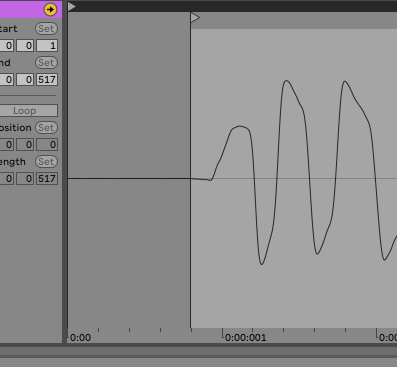Click the first waveform peak

[x=240, y=126]
